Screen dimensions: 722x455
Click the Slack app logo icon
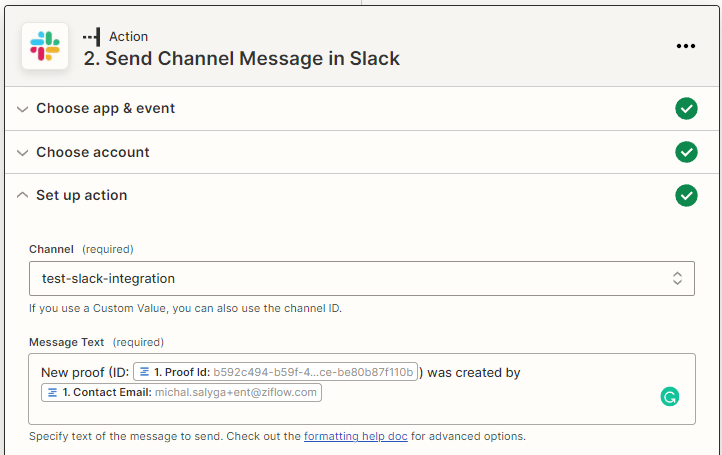45,46
